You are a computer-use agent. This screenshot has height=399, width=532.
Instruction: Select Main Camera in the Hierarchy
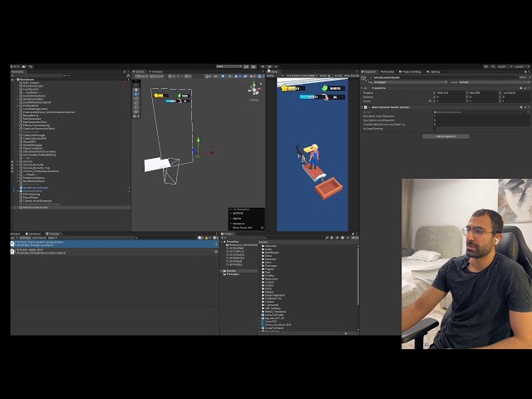31,82
